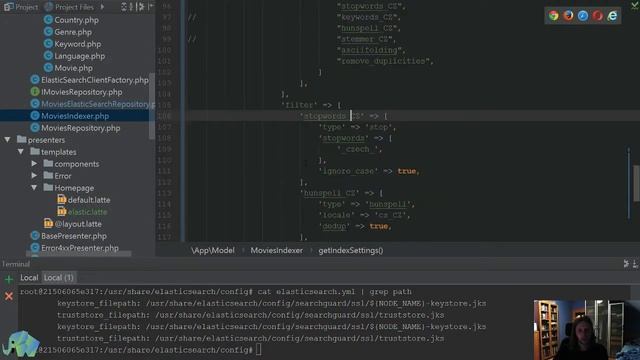The width and height of the screenshot is (640, 360).
Task: Click the PhpStorm elephant logo icon
Action: [x=20, y=344]
